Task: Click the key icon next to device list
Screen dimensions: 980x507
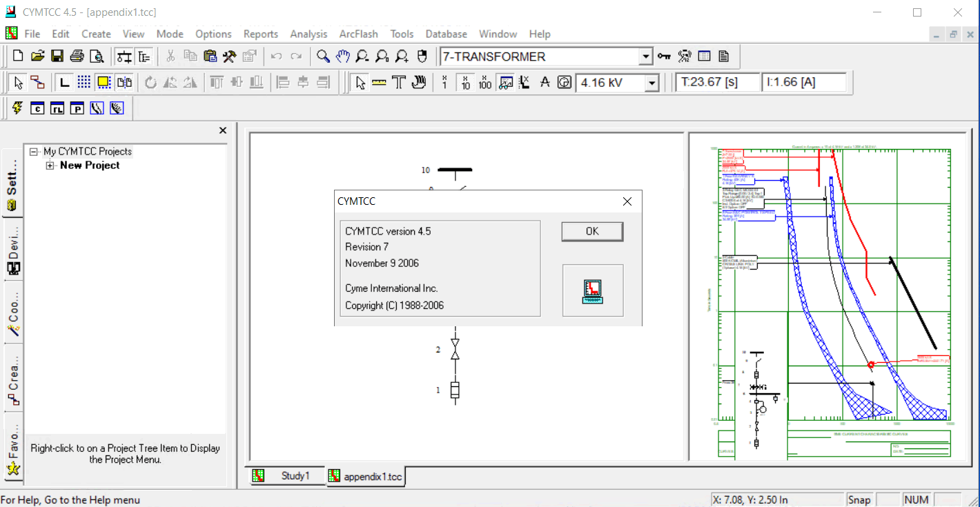Action: pyautogui.click(x=664, y=57)
